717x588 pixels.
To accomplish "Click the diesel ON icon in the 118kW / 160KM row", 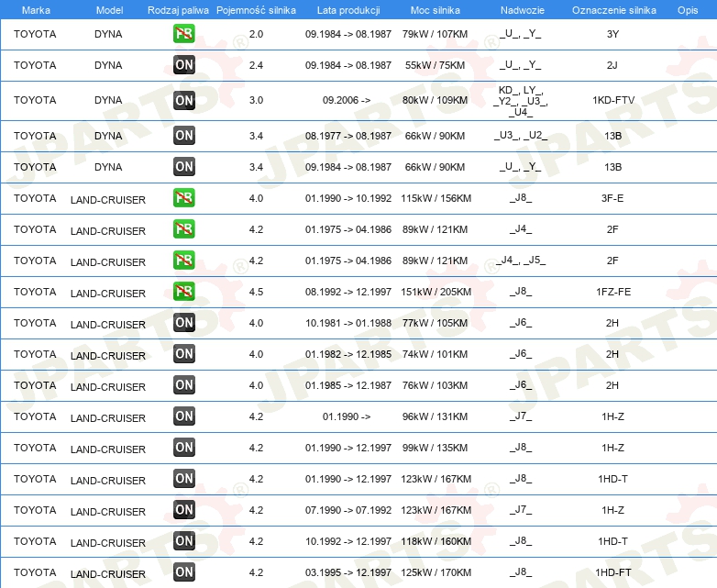I will pyautogui.click(x=183, y=541).
